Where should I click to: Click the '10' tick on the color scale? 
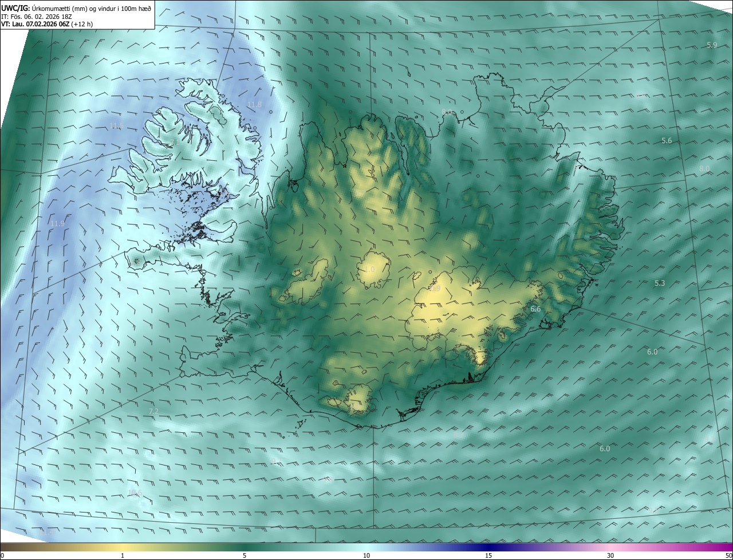(x=366, y=556)
